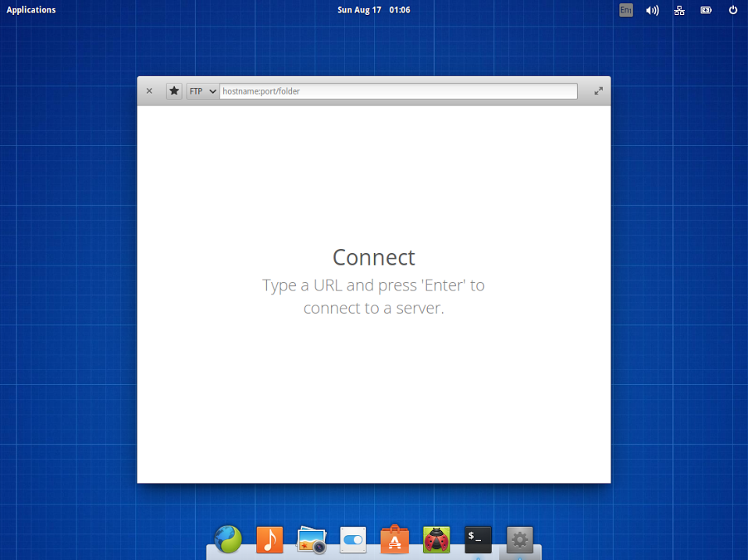The width and height of the screenshot is (748, 560).
Task: Click the bookmarks star icon
Action: tap(174, 91)
